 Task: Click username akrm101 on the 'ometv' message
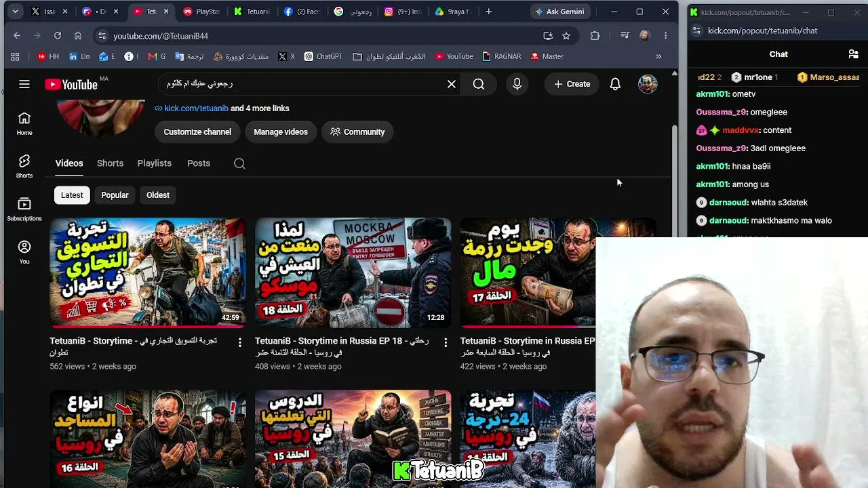(713, 94)
